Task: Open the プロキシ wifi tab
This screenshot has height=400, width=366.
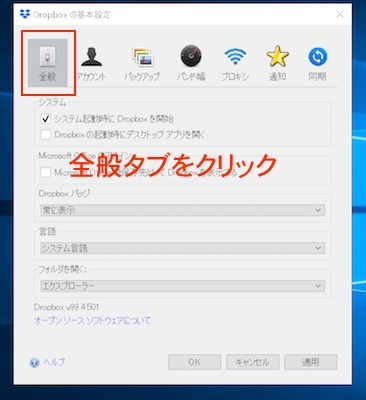Action: [x=235, y=64]
